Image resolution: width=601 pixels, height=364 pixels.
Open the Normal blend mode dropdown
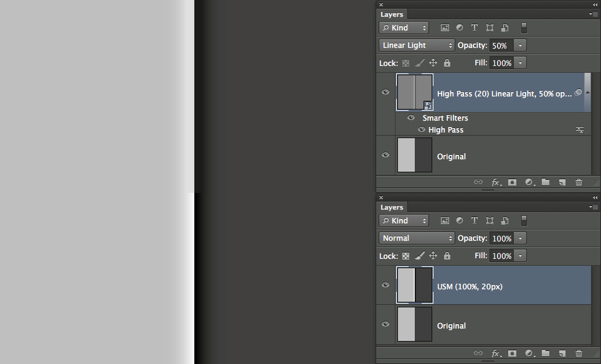417,238
